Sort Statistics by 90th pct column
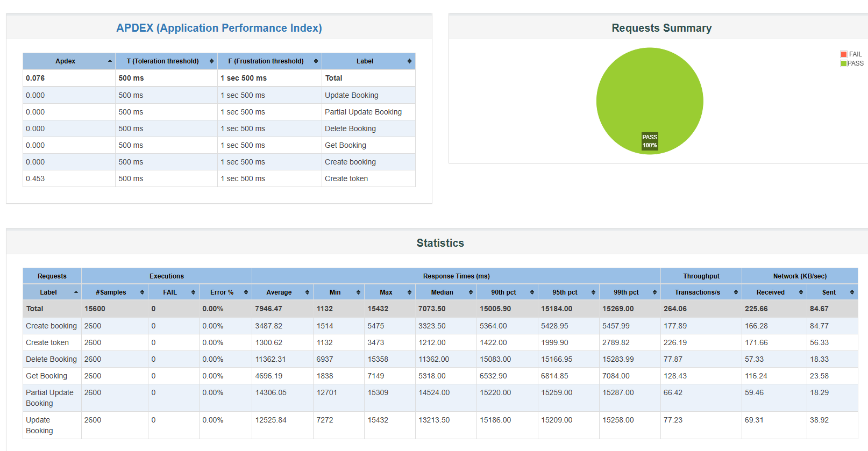The width and height of the screenshot is (868, 451). click(507, 292)
